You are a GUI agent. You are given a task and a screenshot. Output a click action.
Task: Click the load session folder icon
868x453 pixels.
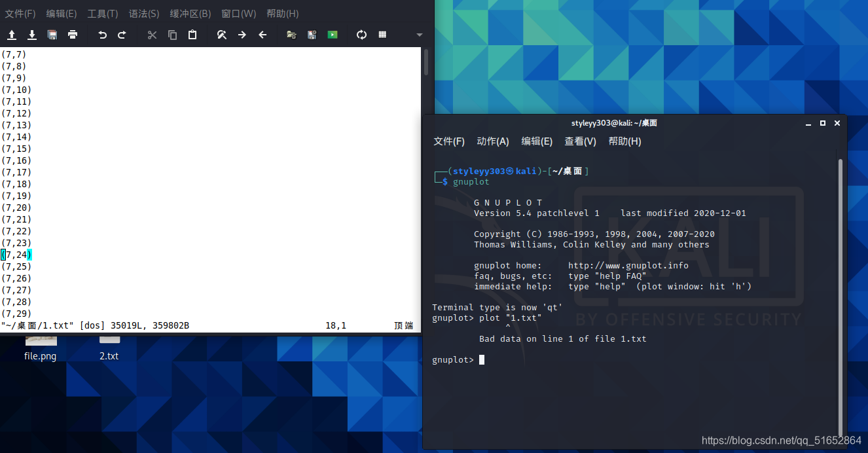(292, 35)
